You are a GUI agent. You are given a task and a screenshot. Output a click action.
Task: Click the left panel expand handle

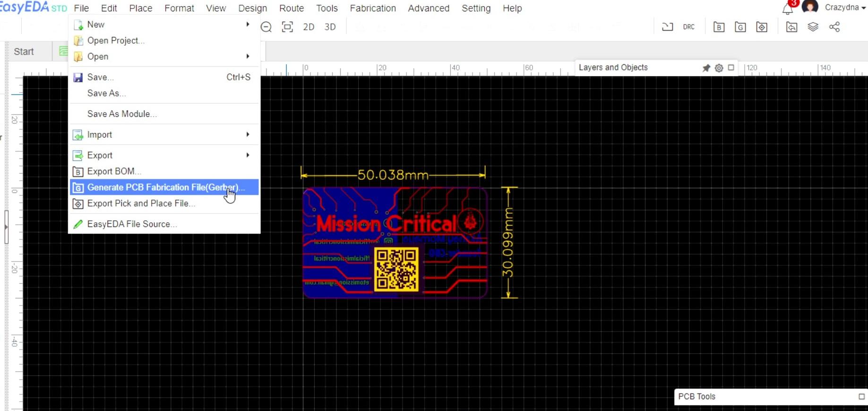click(6, 227)
